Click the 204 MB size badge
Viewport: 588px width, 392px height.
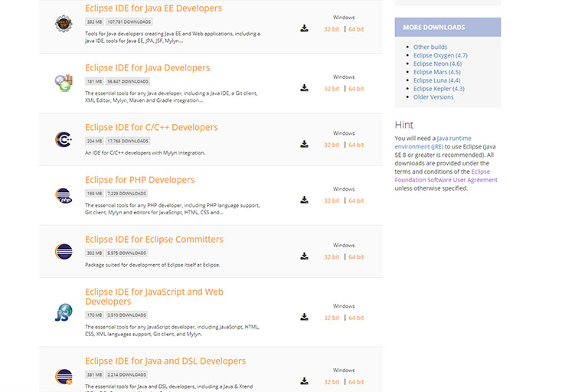pos(94,141)
